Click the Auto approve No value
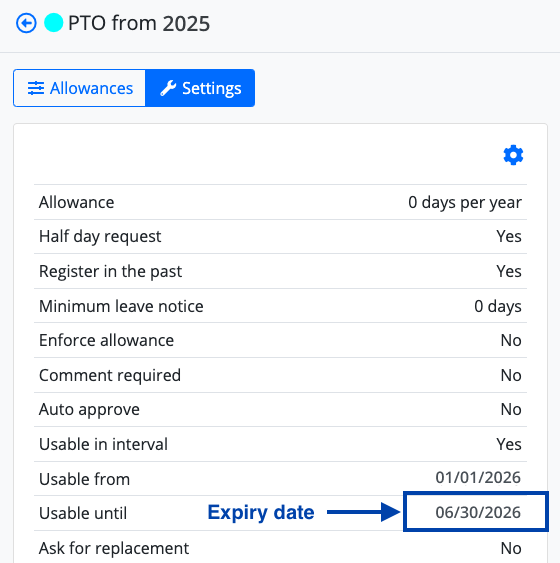The width and height of the screenshot is (560, 563). 511,409
